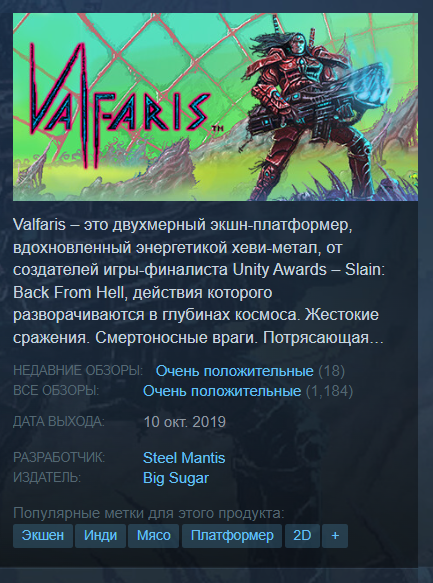Click the "НЕДАВНИЕ ОБЗОРЫ" label
Viewport: 433px width, 583px height.
coord(78,371)
